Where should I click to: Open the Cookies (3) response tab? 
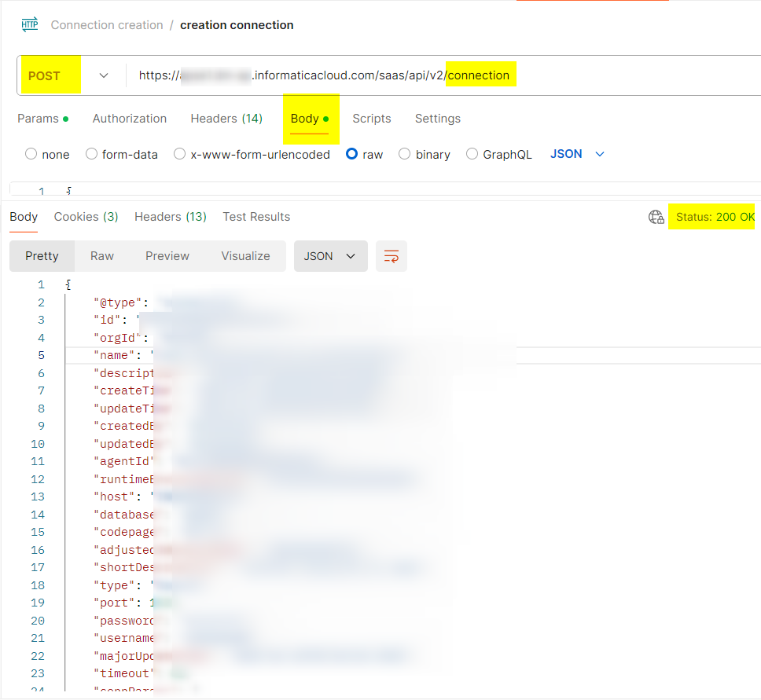tap(86, 217)
